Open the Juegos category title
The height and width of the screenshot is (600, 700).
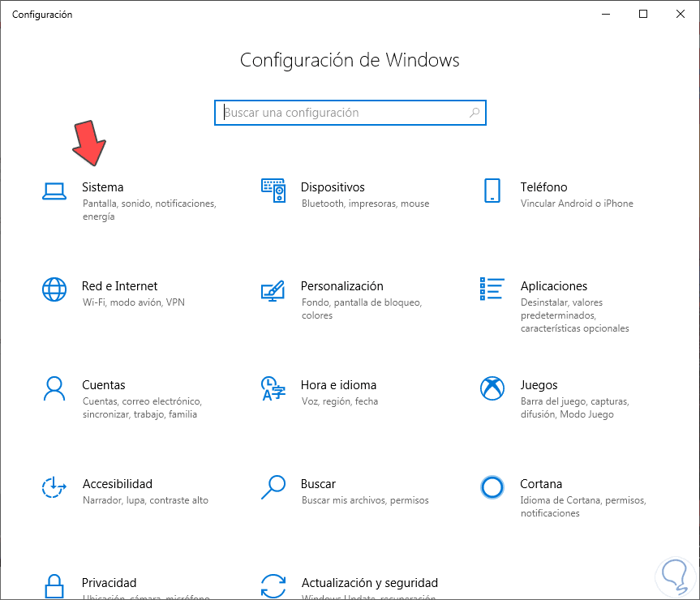[539, 385]
